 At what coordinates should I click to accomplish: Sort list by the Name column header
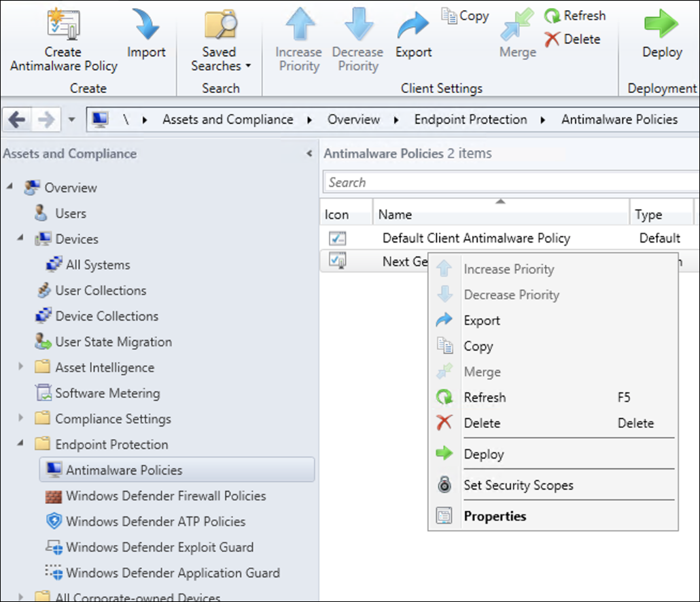click(500, 215)
